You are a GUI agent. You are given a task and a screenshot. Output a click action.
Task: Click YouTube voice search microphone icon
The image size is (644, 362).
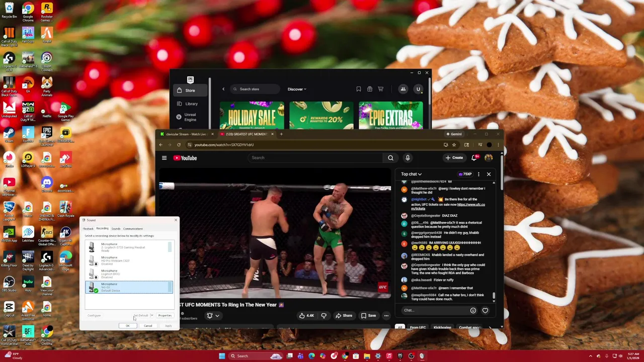408,158
